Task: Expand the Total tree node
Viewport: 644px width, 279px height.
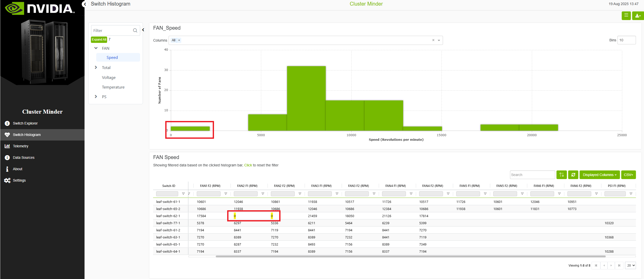Action: pos(96,67)
